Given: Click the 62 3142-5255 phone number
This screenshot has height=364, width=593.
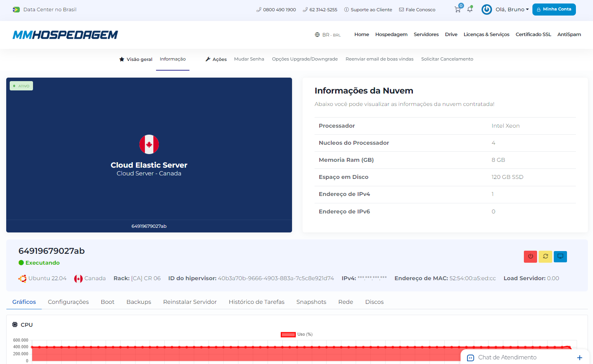Looking at the screenshot, I should click(x=320, y=10).
